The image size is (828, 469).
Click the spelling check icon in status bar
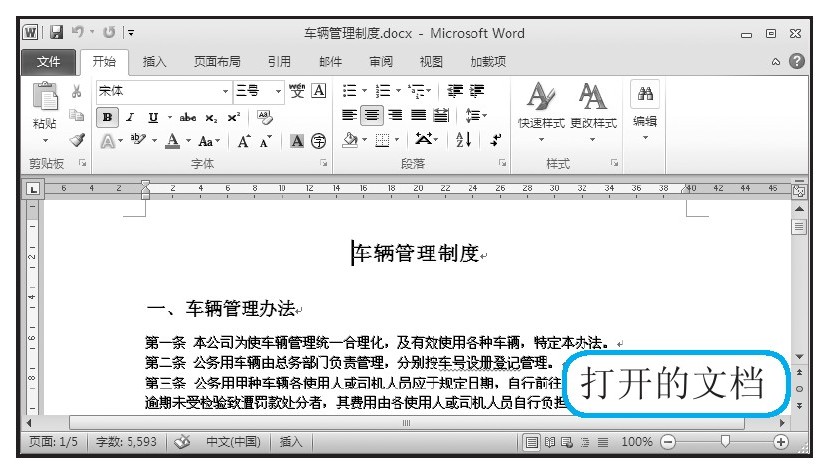[x=182, y=441]
